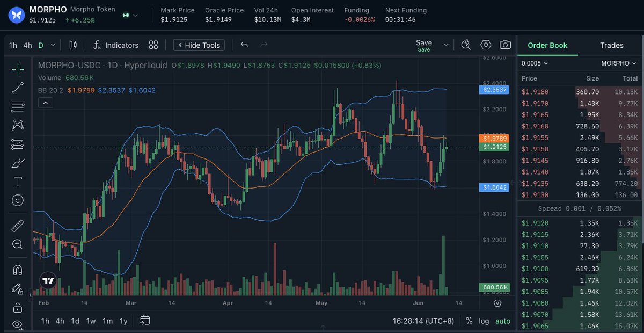Select the Text annotation tool
Screen dimensions: 644x333
(x=18, y=182)
